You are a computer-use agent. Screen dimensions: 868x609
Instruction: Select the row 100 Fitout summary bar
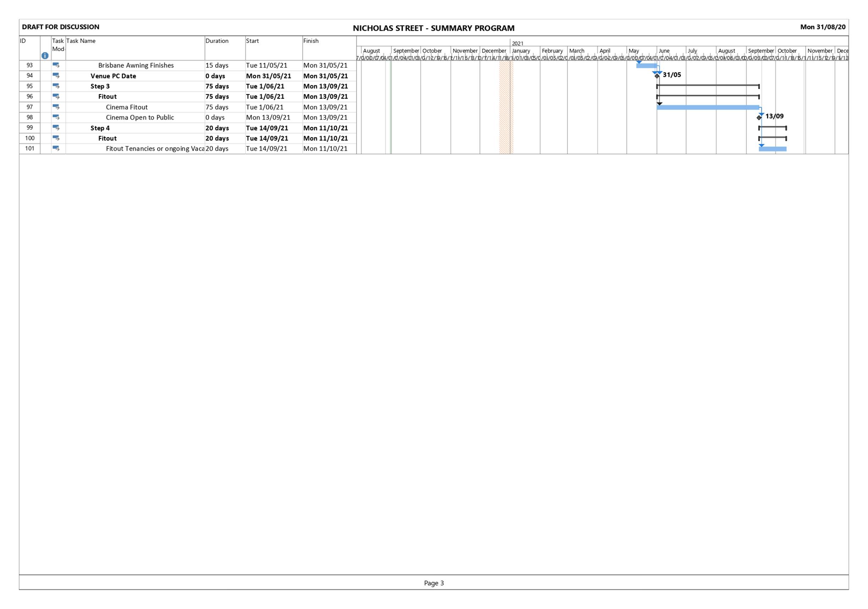click(x=773, y=138)
